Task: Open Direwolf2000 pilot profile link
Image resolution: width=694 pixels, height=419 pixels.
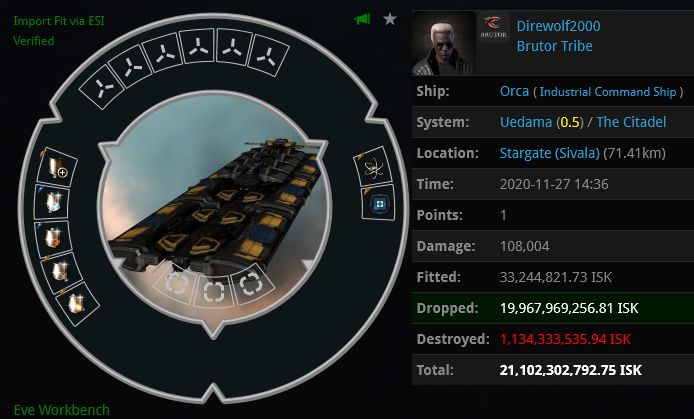Action: click(559, 26)
